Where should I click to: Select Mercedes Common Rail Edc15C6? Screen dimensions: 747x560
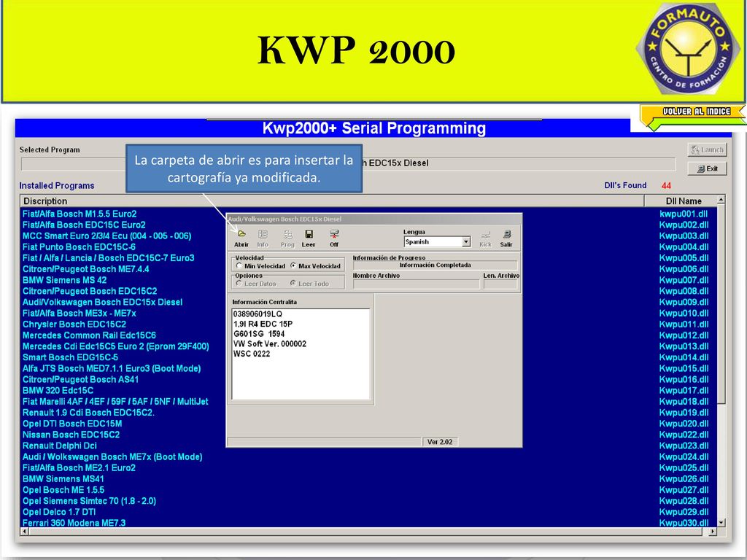point(89,335)
